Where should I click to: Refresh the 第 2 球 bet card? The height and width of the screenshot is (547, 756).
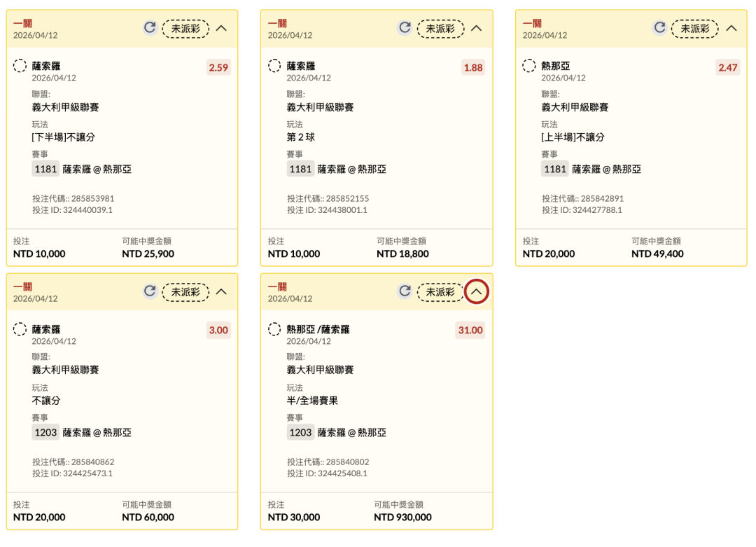click(405, 28)
